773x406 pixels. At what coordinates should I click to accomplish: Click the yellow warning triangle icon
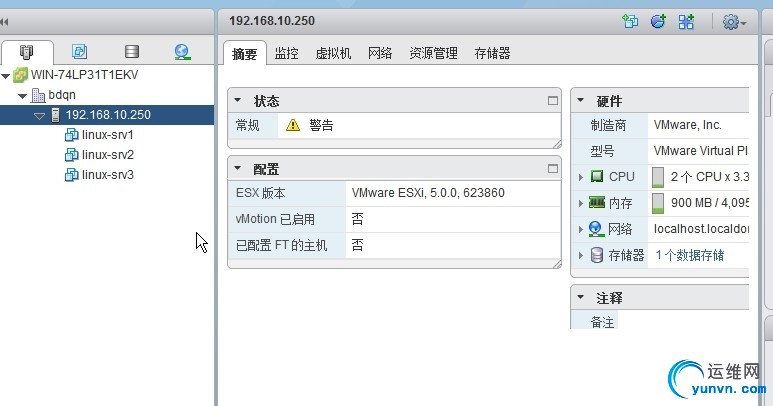click(293, 125)
